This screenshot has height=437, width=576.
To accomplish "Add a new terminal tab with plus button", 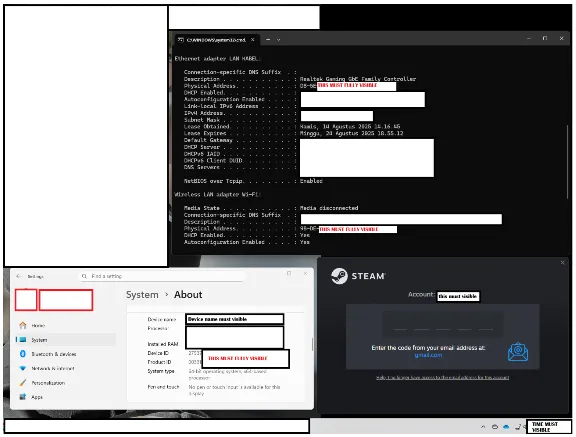I will point(268,39).
